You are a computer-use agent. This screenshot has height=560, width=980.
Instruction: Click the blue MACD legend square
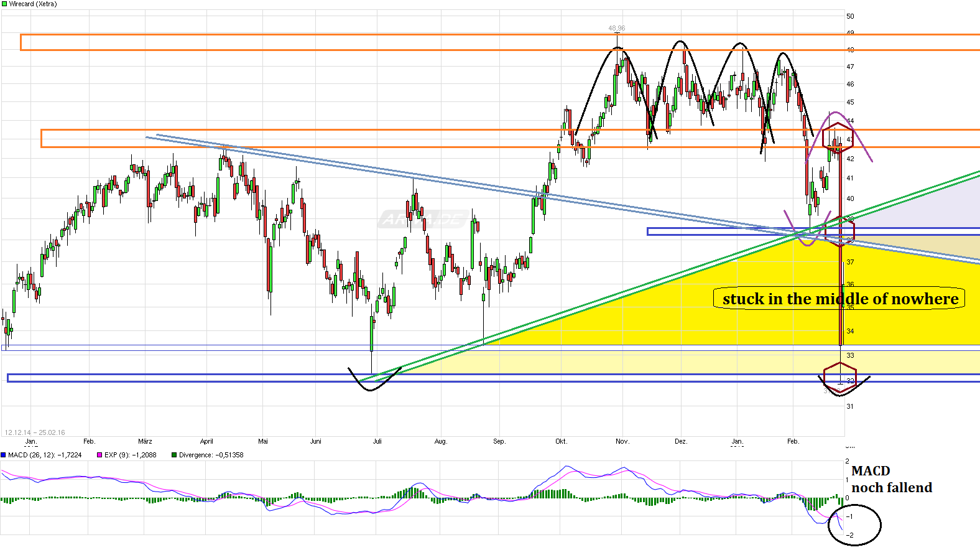pyautogui.click(x=3, y=455)
